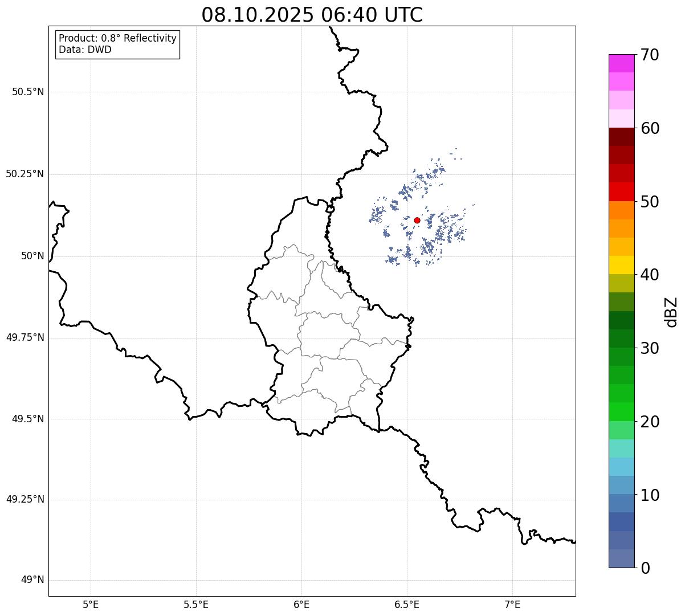Click the colorbar tick value 50
Screen dimensions: 685x616
click(650, 202)
